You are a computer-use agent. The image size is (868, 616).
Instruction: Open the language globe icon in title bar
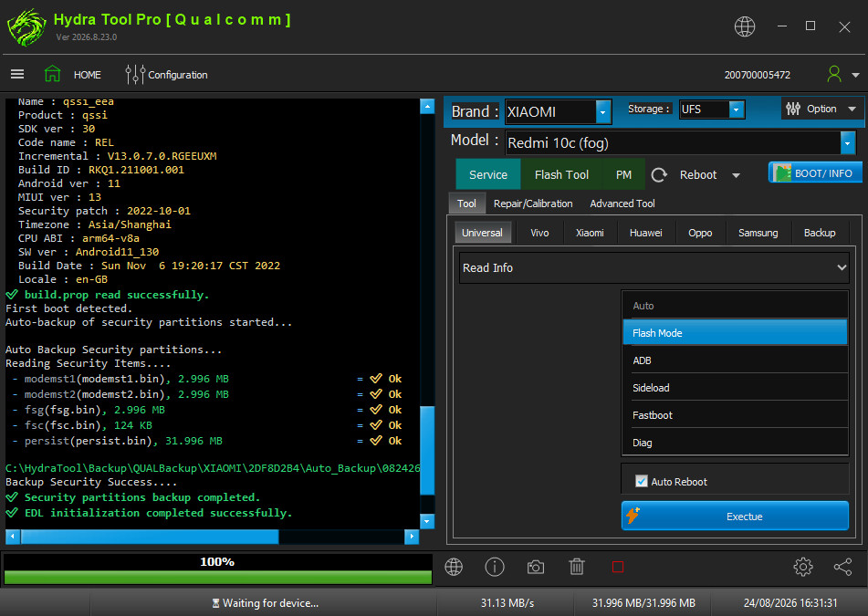[744, 26]
